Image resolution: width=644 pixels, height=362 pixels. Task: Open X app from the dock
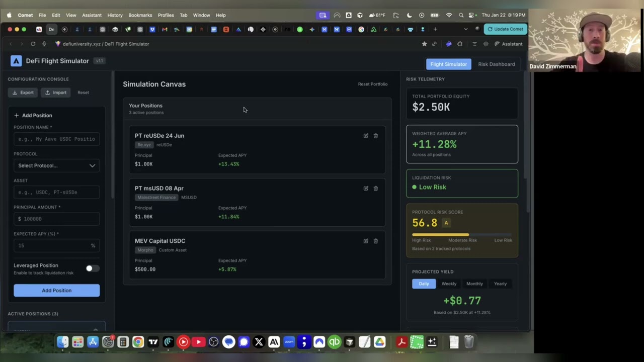coord(259,342)
